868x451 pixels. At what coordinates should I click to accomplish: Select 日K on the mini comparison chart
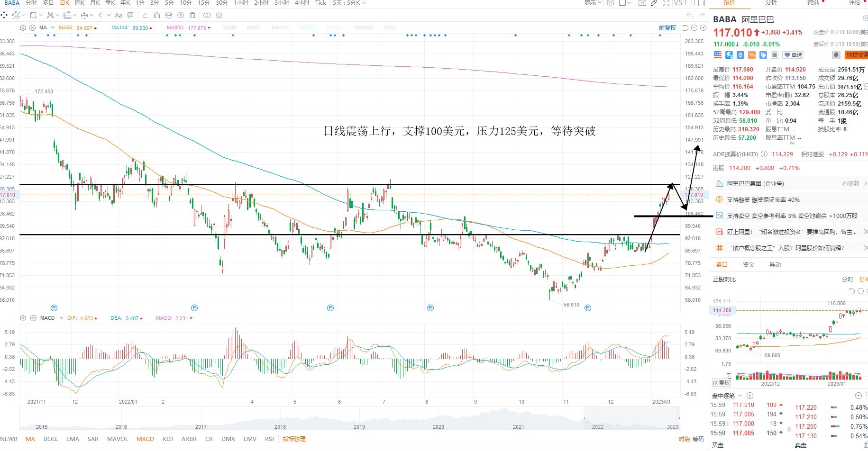(864, 280)
